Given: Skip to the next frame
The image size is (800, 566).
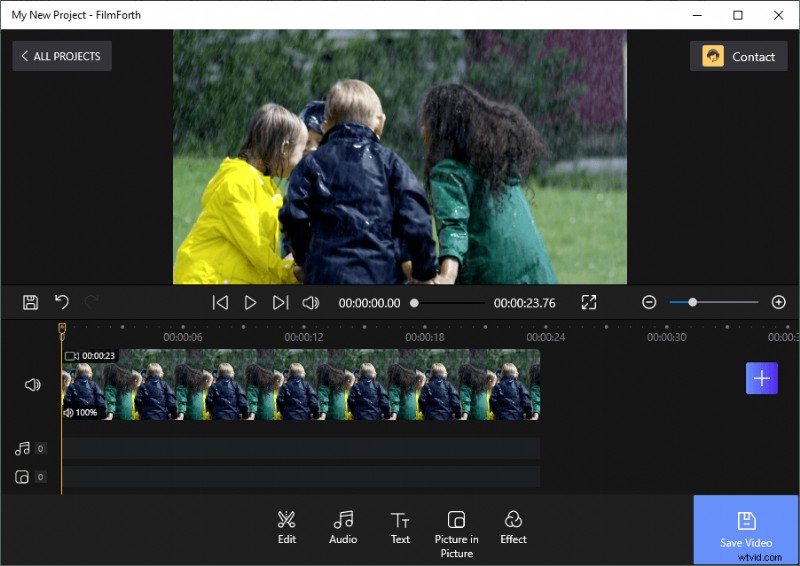Looking at the screenshot, I should pyautogui.click(x=280, y=303).
